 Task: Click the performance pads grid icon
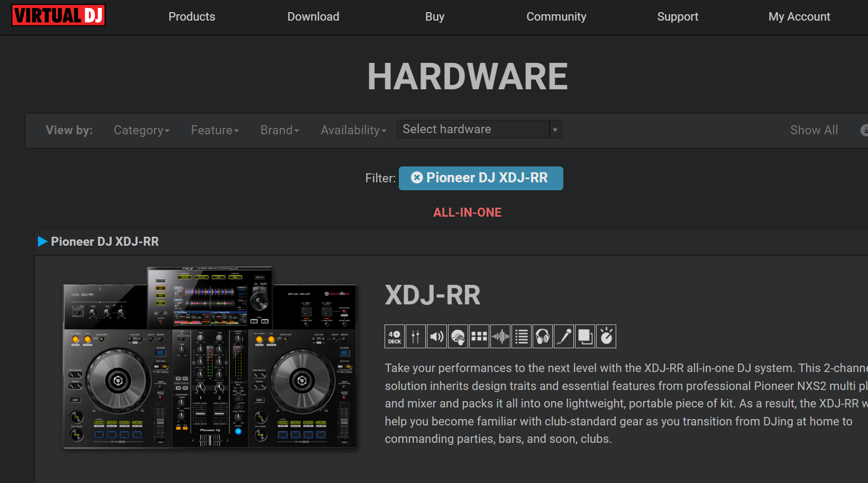479,337
